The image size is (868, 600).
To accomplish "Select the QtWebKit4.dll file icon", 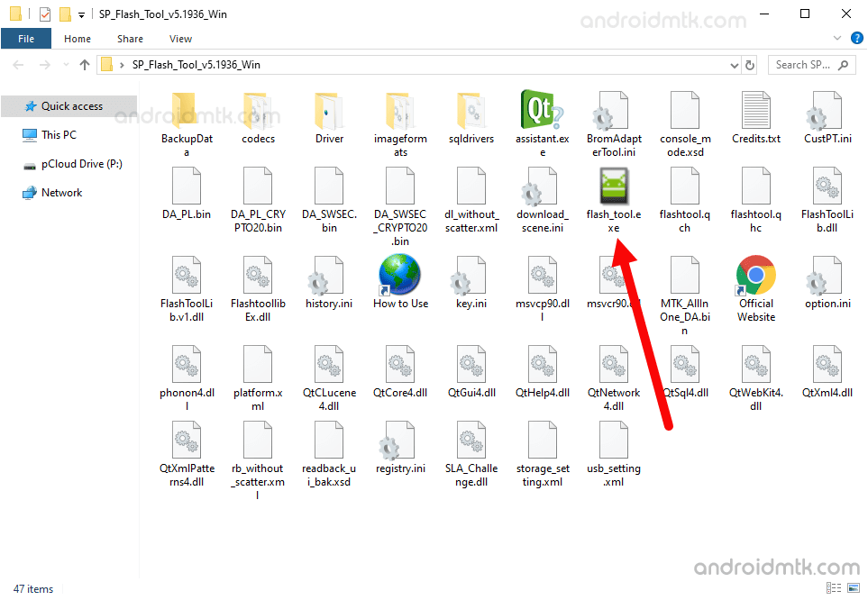I will click(x=756, y=364).
